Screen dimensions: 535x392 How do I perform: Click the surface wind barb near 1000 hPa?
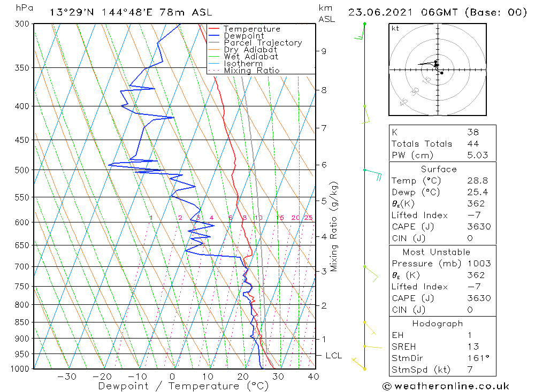coord(358,364)
